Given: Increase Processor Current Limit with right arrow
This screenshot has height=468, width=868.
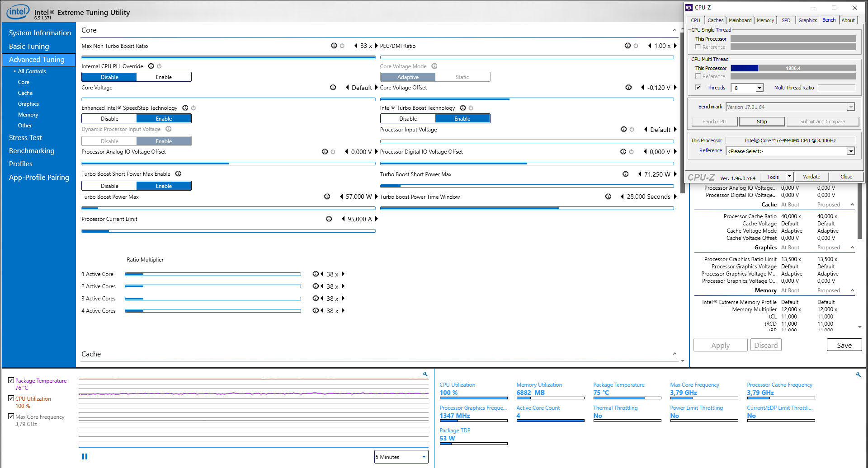Looking at the screenshot, I should 376,219.
